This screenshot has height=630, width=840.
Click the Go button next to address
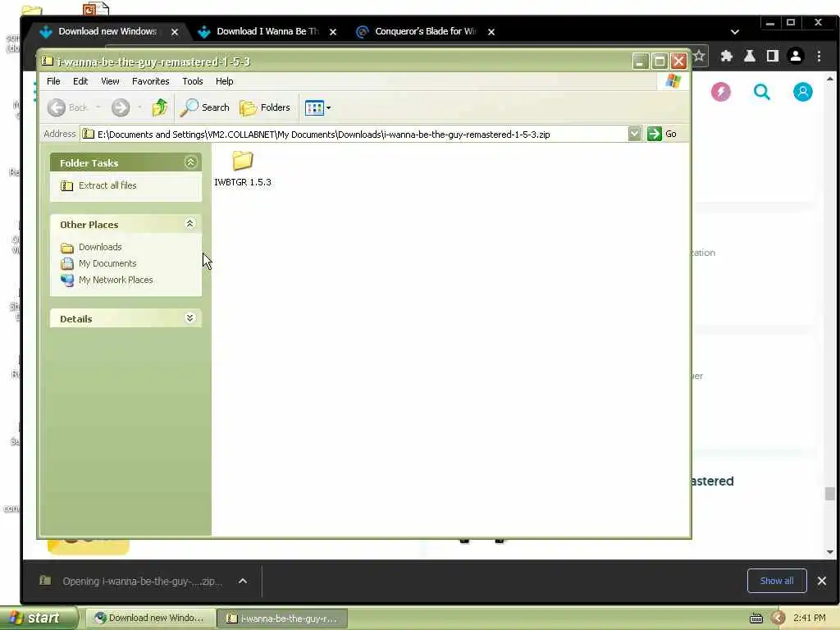coord(662,134)
